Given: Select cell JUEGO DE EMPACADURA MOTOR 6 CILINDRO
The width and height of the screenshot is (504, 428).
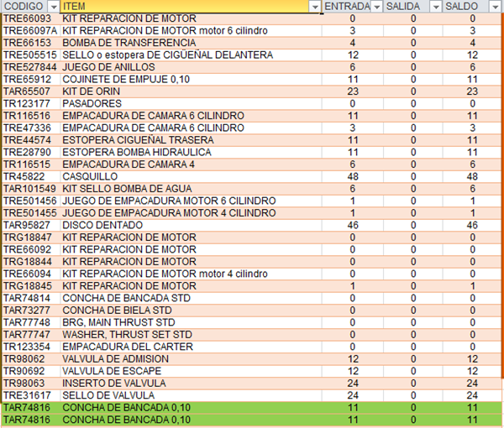Looking at the screenshot, I should point(191,201).
